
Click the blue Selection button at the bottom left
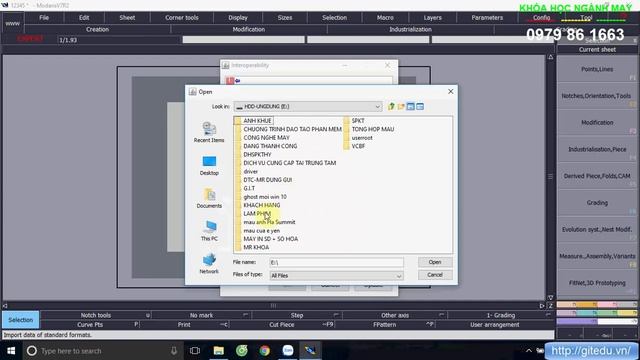tap(21, 320)
